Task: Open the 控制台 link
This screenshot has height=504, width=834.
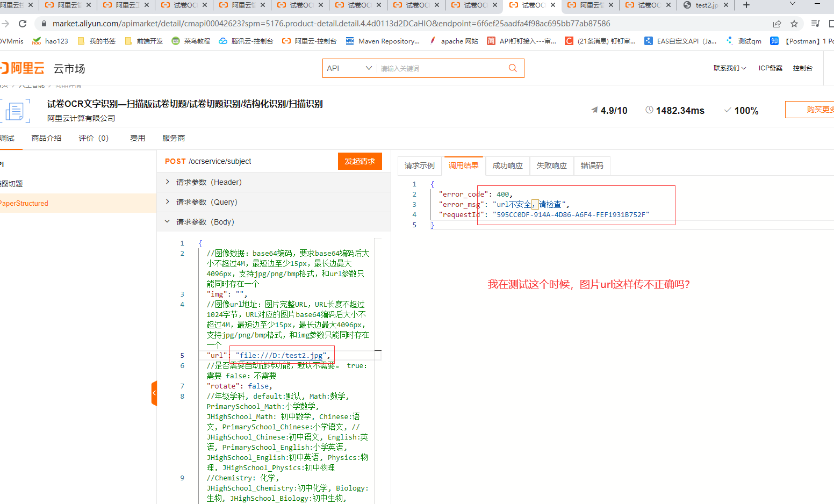Action: (803, 68)
